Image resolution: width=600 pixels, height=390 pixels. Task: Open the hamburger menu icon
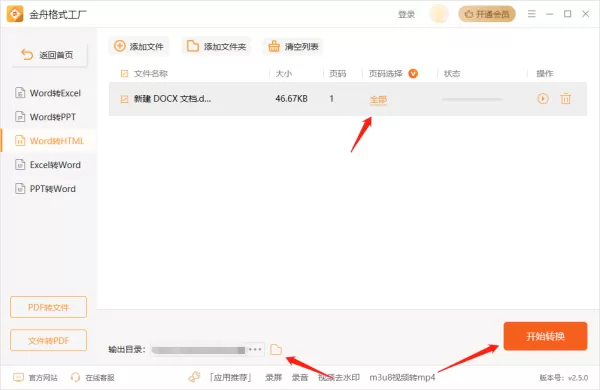click(532, 14)
